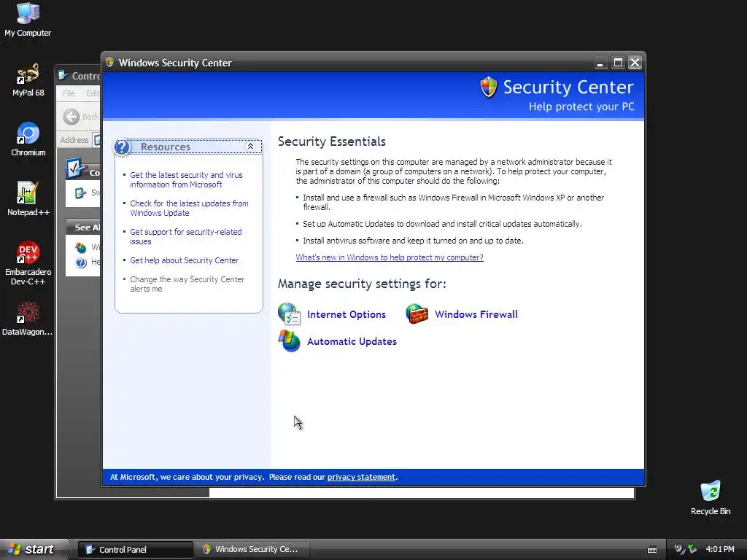Click the Security Essentials heading

pyautogui.click(x=332, y=141)
